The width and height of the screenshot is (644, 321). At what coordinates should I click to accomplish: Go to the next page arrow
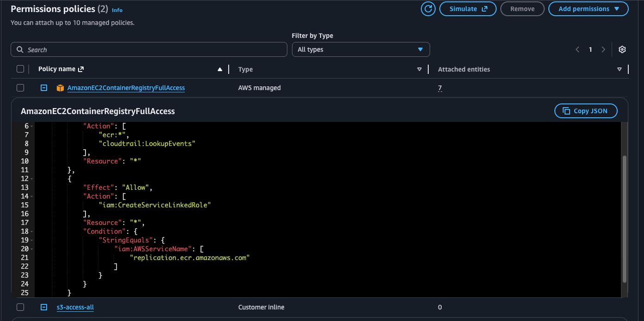(603, 49)
